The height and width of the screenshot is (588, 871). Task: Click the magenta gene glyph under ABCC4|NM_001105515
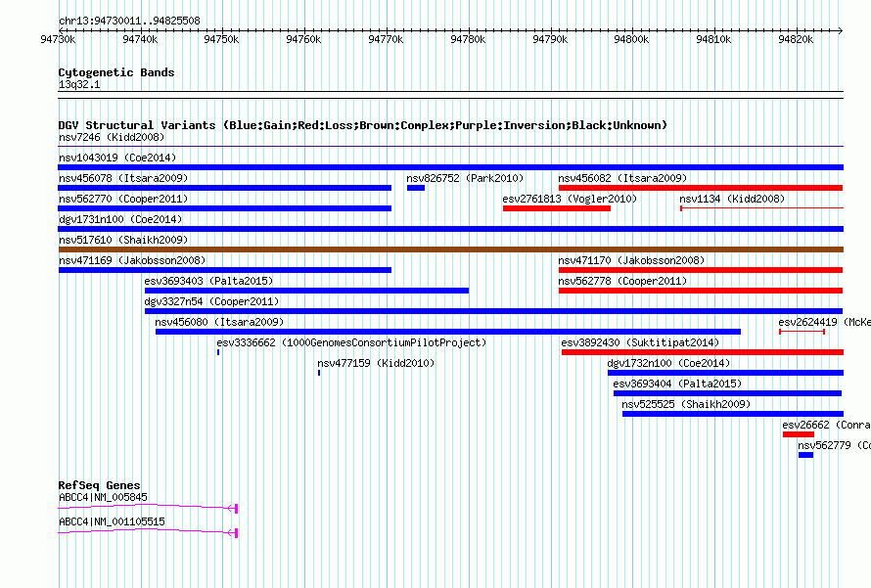pyautogui.click(x=148, y=532)
